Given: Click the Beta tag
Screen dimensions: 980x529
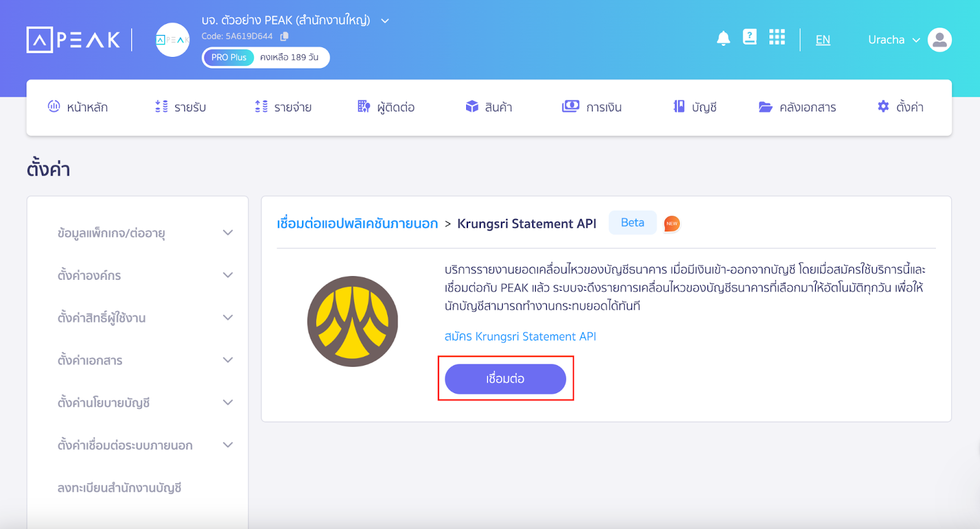Looking at the screenshot, I should [633, 223].
